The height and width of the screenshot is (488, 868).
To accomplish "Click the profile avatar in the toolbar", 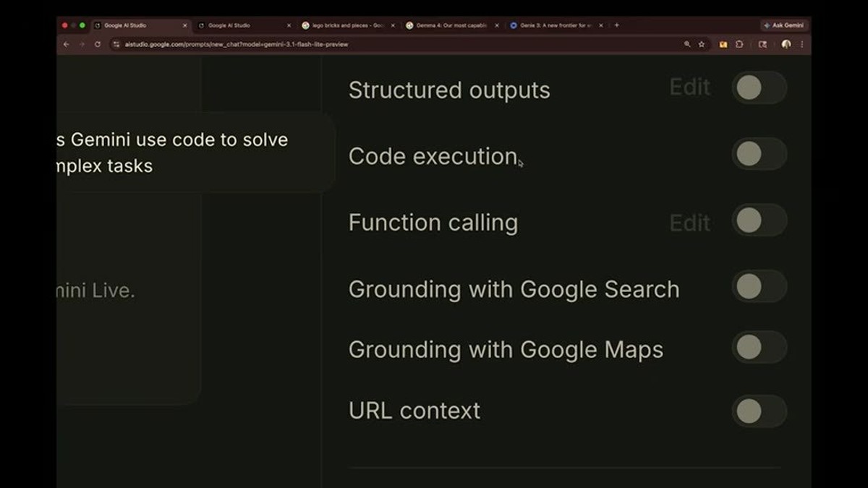I will pos(786,44).
